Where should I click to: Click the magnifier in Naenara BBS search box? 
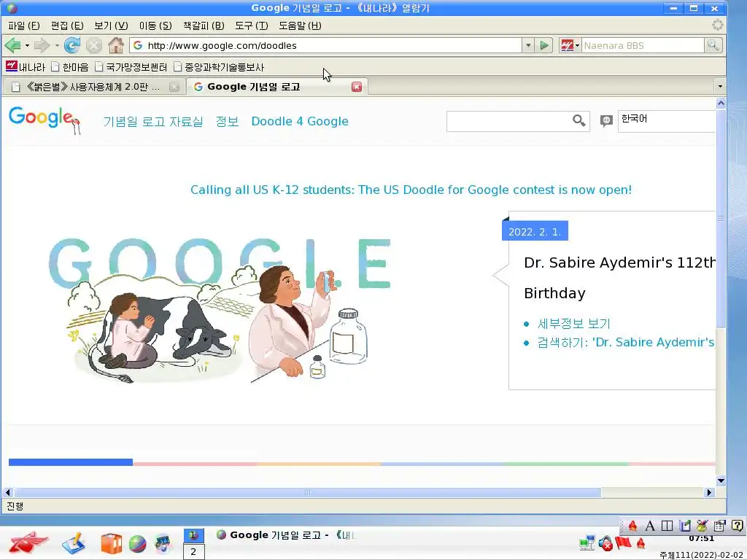[713, 45]
